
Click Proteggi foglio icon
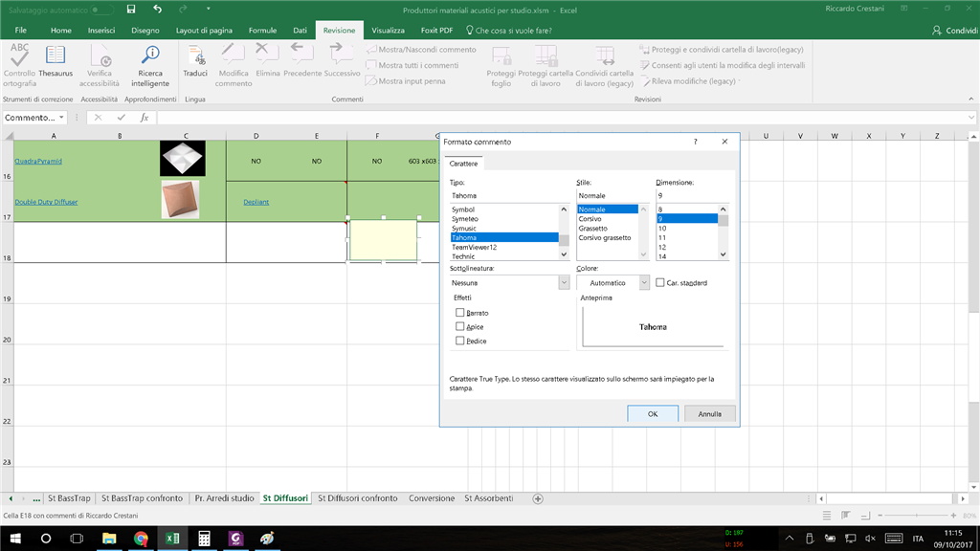(x=501, y=55)
